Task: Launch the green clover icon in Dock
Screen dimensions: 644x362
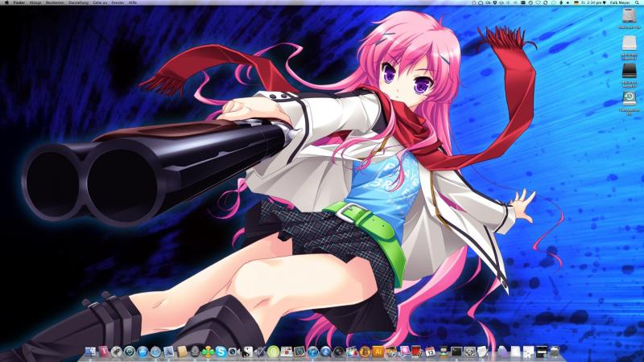Action: (208, 352)
